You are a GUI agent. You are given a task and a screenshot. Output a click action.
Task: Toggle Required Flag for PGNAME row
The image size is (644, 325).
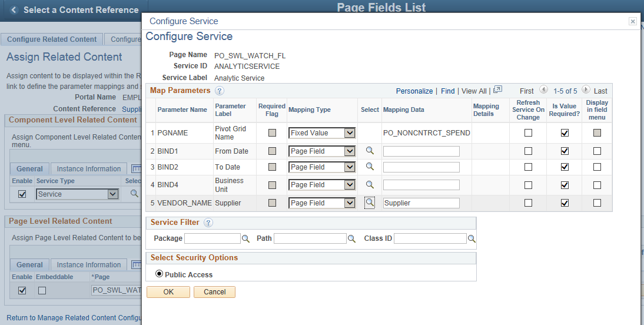coord(272,132)
